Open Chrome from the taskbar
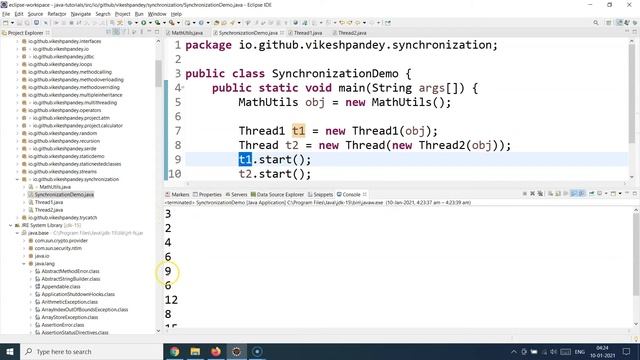Screen dimensions: 640x360 click(175, 351)
